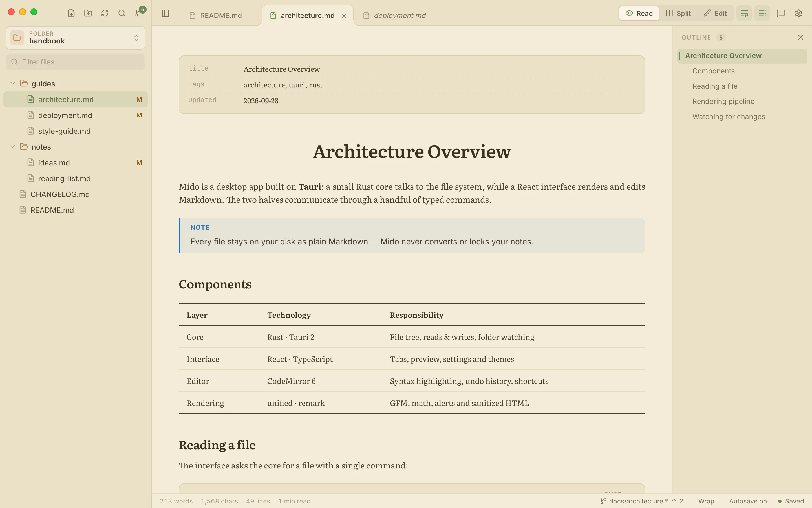Toggle the word wrap toolbar icon

744,13
